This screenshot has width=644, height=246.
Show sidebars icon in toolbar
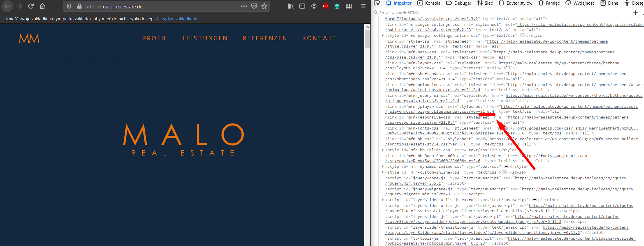click(x=302, y=6)
